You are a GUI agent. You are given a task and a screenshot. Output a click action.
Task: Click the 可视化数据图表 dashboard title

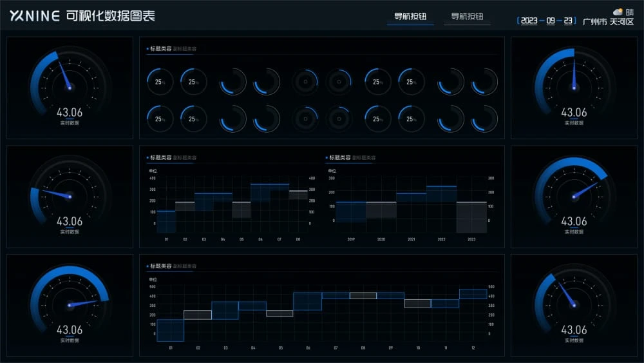click(x=110, y=16)
